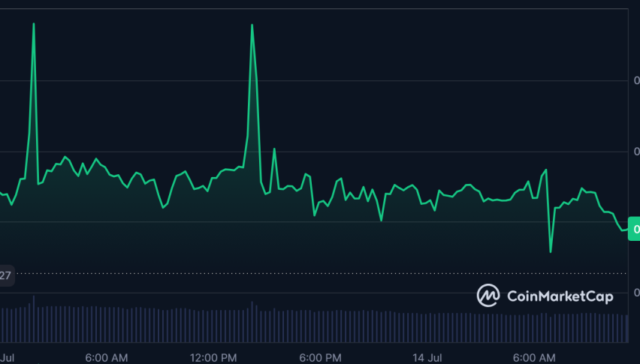Click the '14 Jul' date axis label
Screen dimensions: 640x364
(x=427, y=358)
